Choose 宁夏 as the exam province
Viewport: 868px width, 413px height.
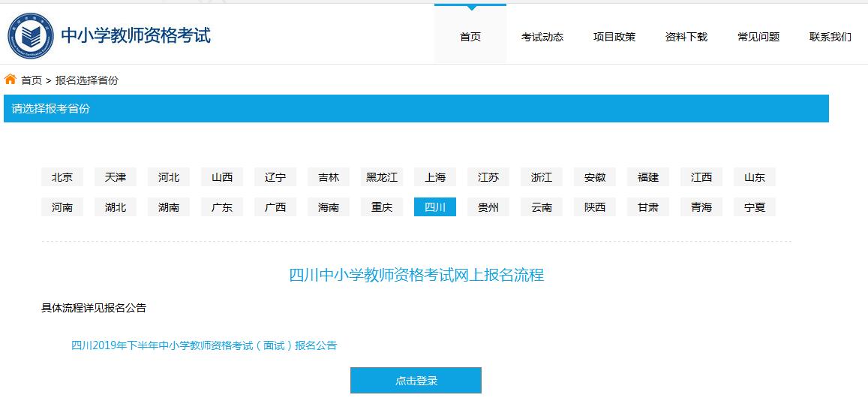755,207
